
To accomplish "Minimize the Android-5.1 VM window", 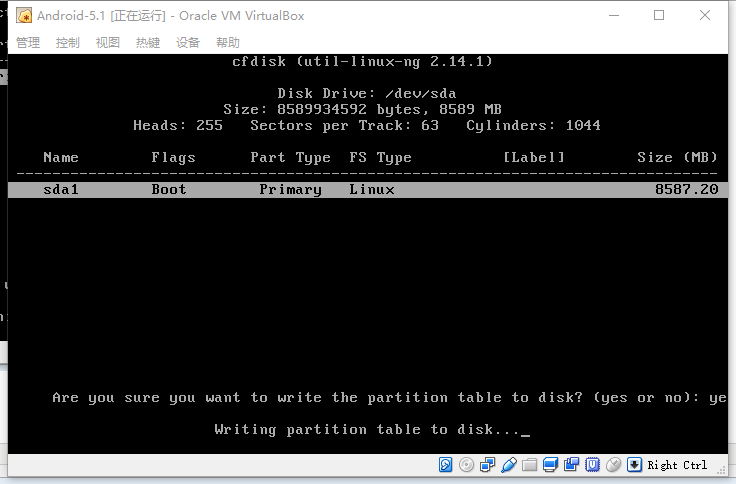I will coord(612,15).
